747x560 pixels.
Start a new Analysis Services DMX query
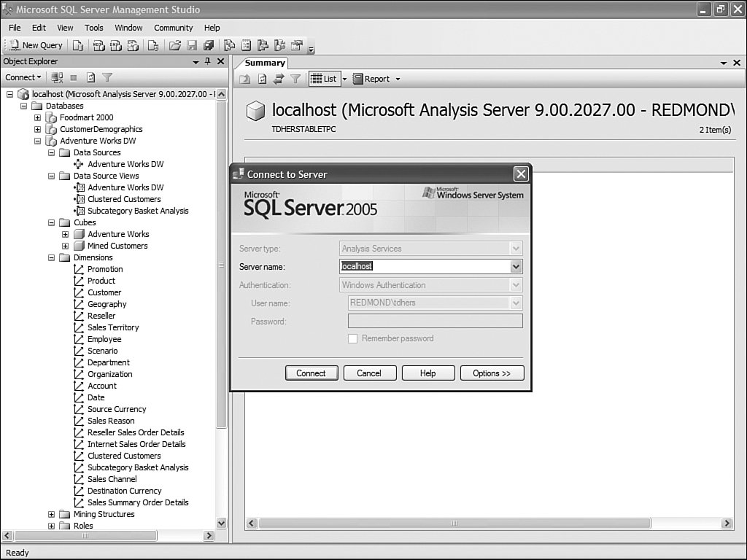coord(116,45)
